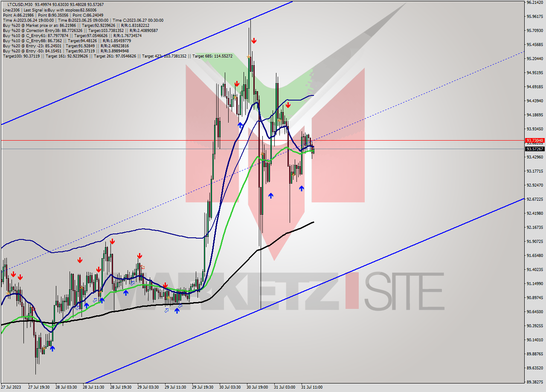
Task: Click the '29 Jul 03:30' time axis label
Action: pos(148,387)
